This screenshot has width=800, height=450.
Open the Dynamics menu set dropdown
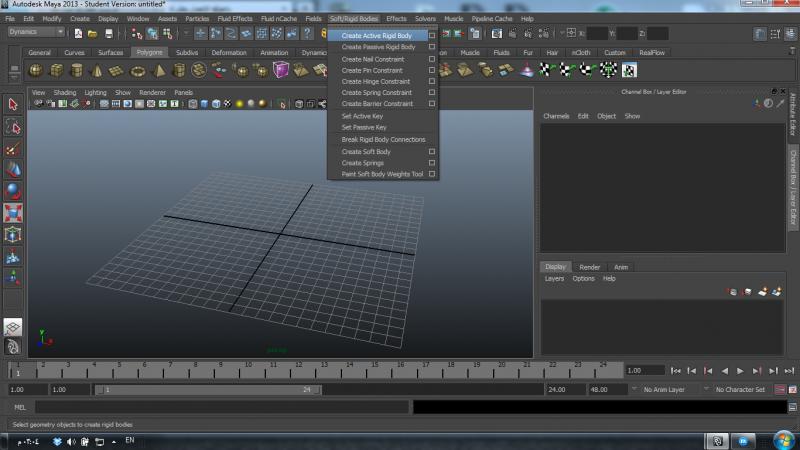36,32
